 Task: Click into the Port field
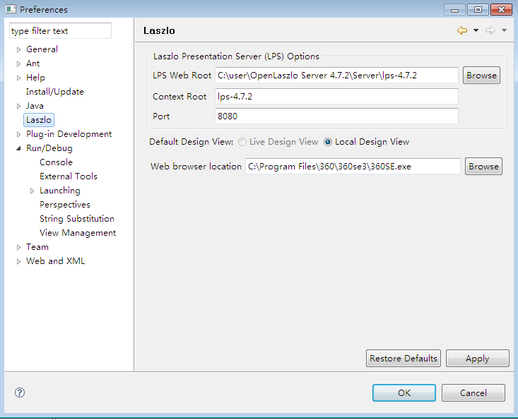336,116
